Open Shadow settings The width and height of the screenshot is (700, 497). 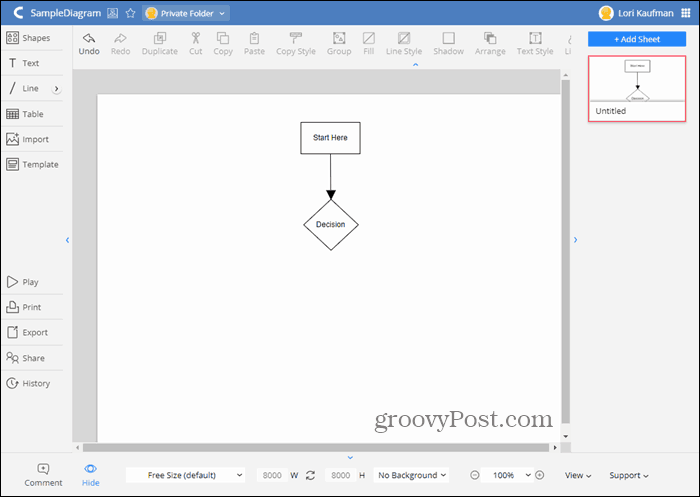449,44
